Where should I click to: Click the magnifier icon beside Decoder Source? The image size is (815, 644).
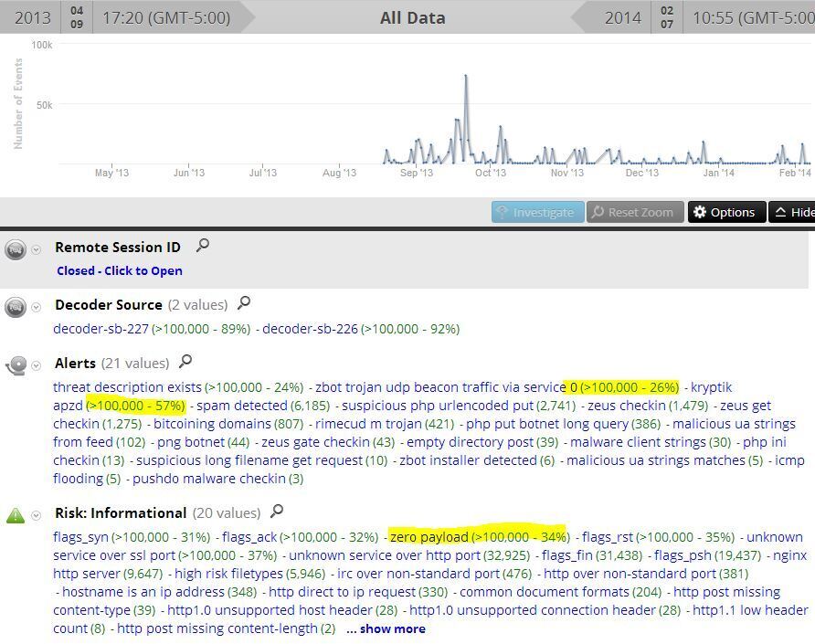243,303
